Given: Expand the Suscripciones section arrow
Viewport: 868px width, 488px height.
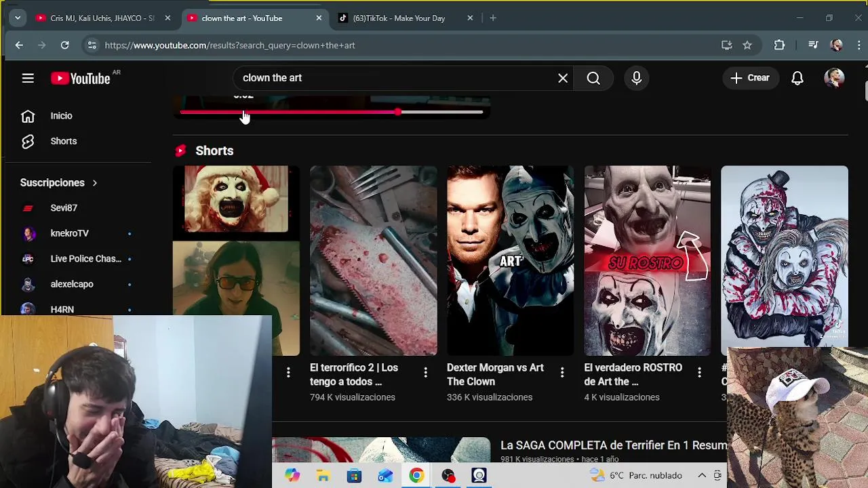Looking at the screenshot, I should pos(95,183).
